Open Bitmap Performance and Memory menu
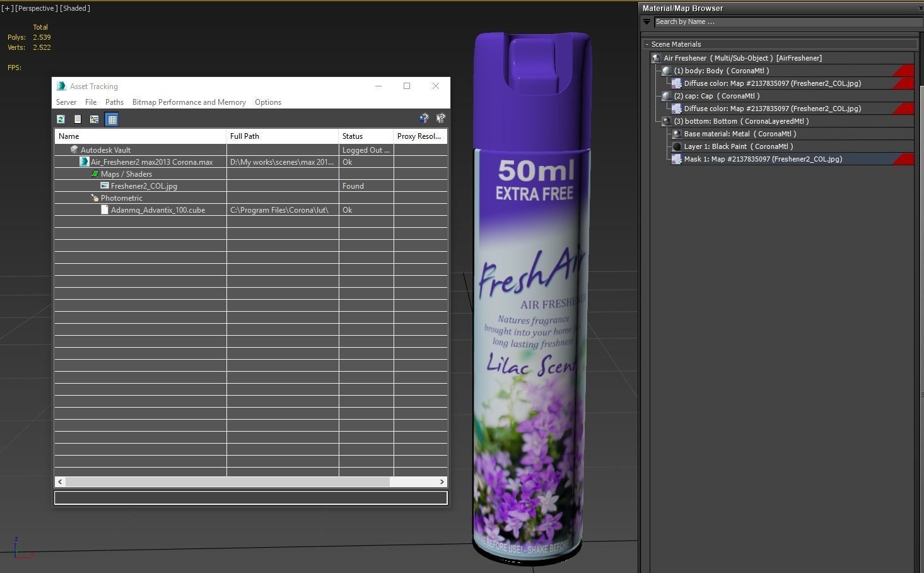Image resolution: width=924 pixels, height=573 pixels. pos(189,102)
